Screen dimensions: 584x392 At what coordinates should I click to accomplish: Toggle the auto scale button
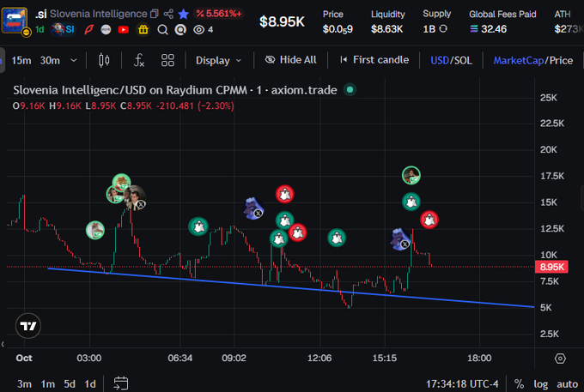click(x=567, y=383)
